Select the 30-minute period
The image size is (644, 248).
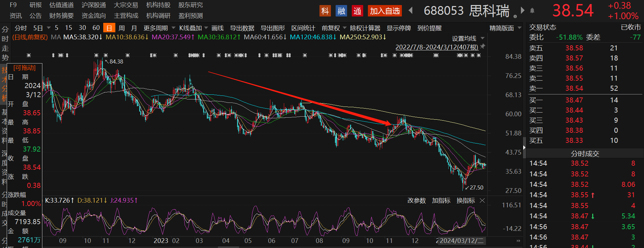point(82,28)
